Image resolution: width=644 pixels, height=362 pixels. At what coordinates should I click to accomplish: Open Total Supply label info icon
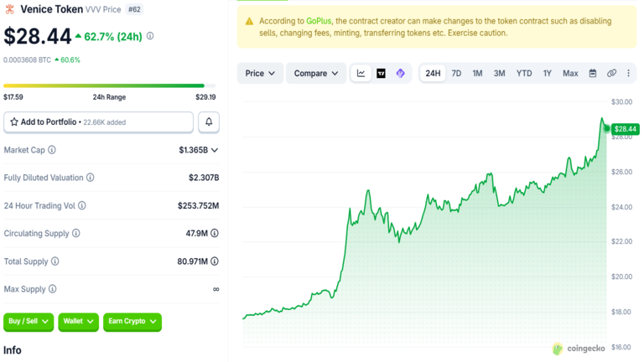(55, 261)
